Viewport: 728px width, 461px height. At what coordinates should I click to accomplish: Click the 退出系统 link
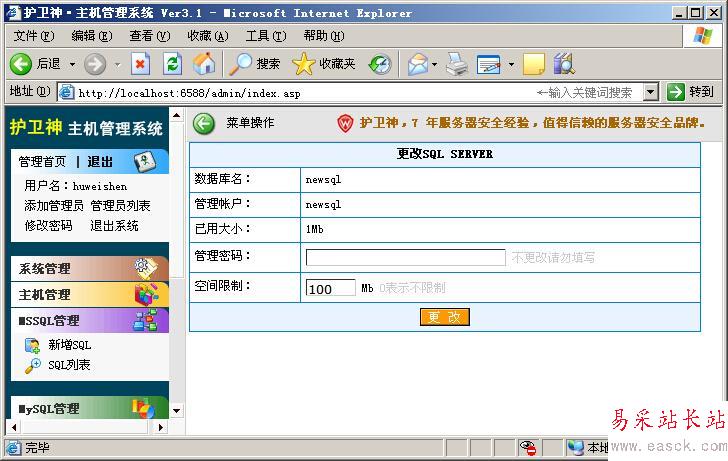coord(114,226)
